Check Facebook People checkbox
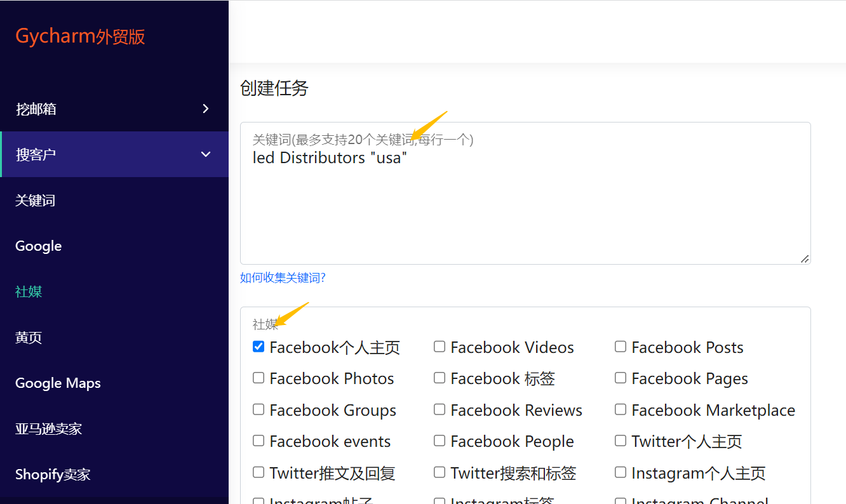Viewport: 846px width, 504px height. (x=440, y=441)
